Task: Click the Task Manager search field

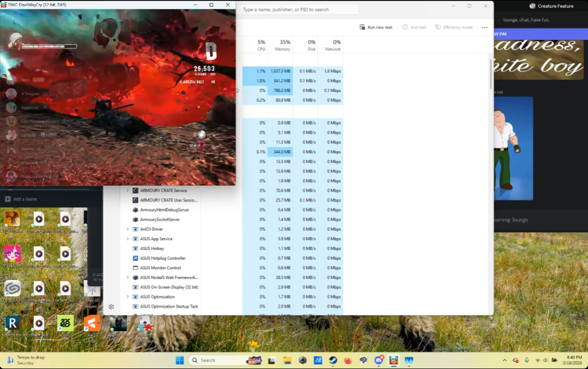Action: tap(298, 10)
